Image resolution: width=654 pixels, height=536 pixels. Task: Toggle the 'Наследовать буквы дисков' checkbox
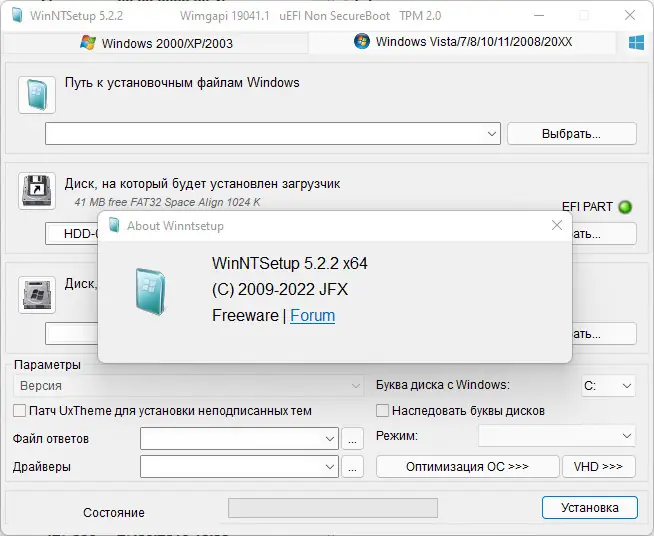coord(382,411)
